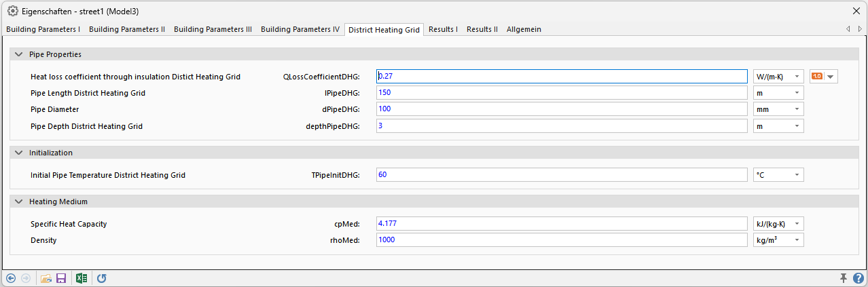Switch to Building Parameters III tab

click(x=213, y=29)
